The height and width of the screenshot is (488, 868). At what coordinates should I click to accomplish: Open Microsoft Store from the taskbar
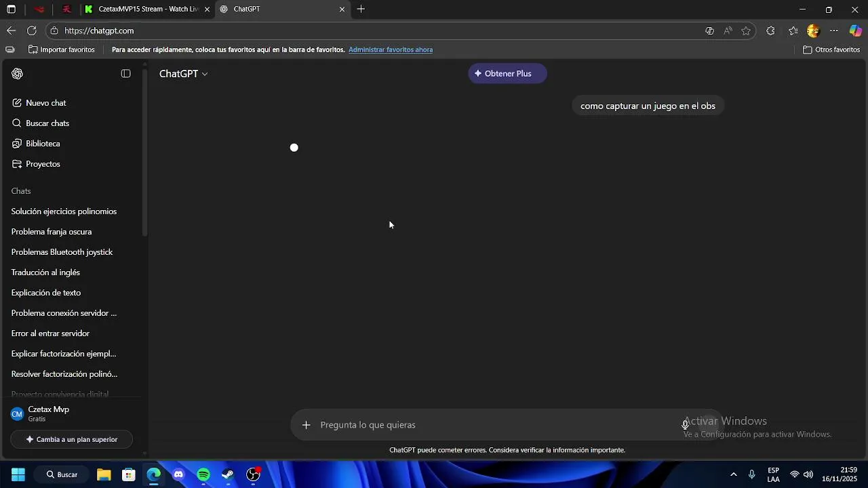click(129, 474)
